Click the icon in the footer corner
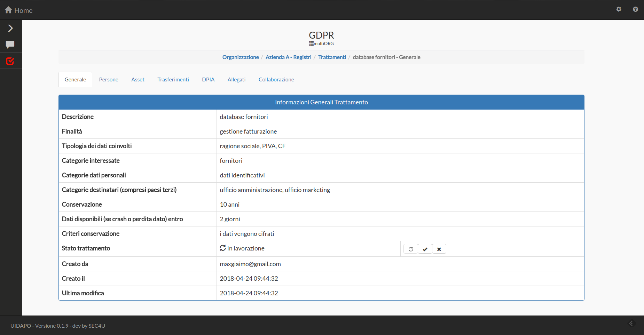Viewport: 644px width, 335px height. click(631, 324)
